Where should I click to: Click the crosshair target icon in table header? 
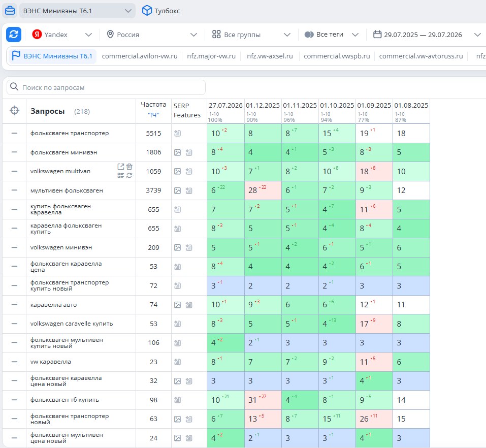14,111
